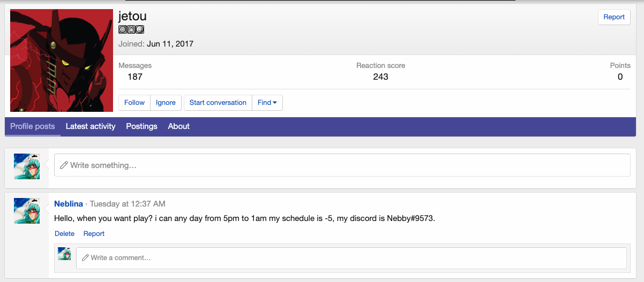Click the Tuesday at 12:37 AM timestamp
This screenshot has width=644, height=282.
(128, 204)
